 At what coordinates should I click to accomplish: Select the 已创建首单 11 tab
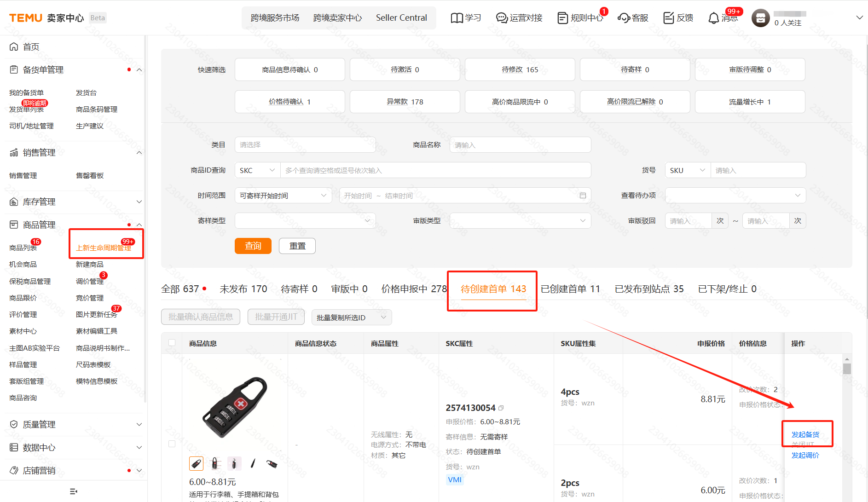point(570,289)
